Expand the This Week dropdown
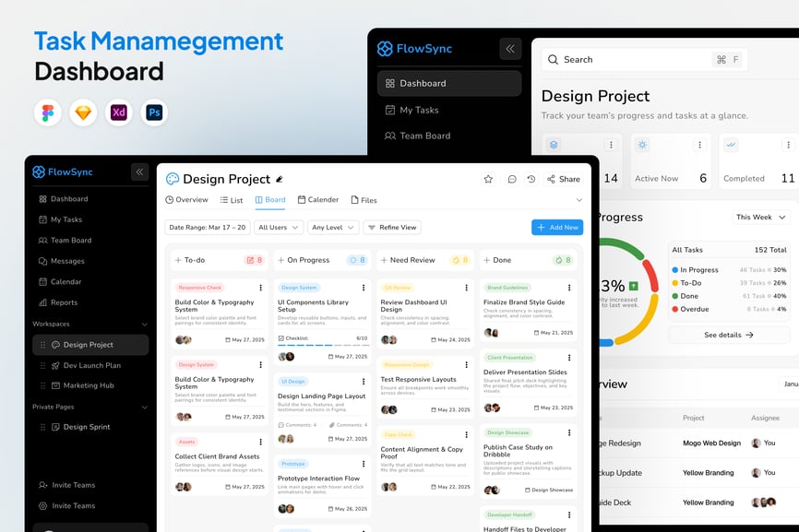799x532 pixels. 761,218
